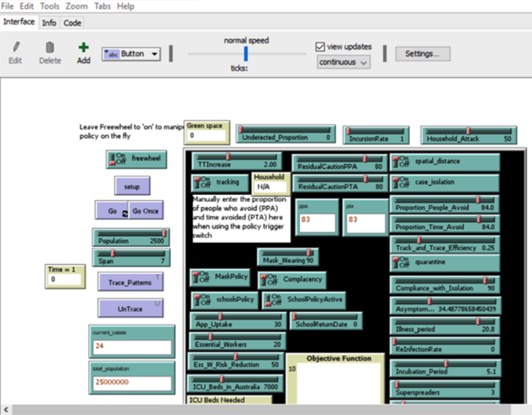Click the Delete trash can icon
The width and height of the screenshot is (532, 415).
[50, 48]
